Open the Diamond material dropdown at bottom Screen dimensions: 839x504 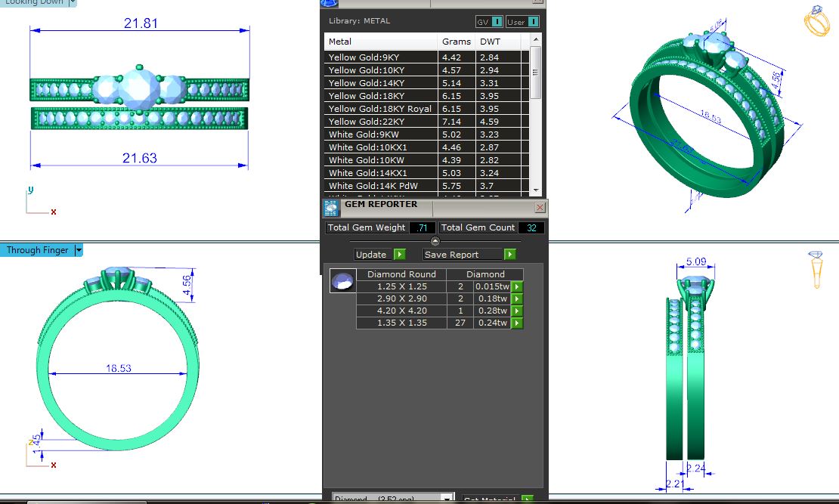coord(393,499)
